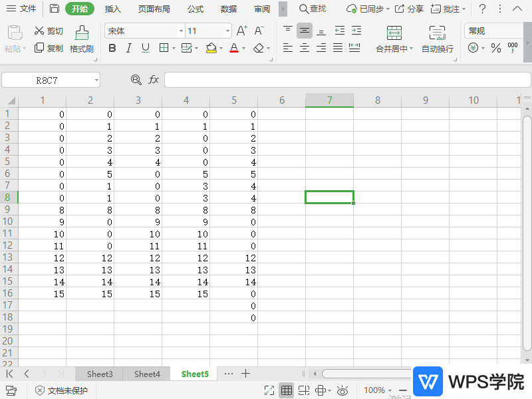Add a new sheet with plus
Image resolution: width=532 pixels, height=399 pixels.
pyautogui.click(x=245, y=374)
